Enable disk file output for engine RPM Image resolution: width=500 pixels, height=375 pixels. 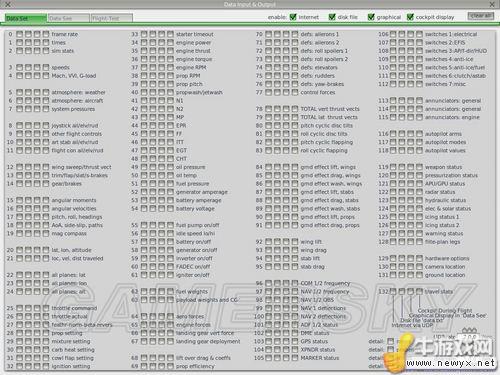(x=153, y=67)
